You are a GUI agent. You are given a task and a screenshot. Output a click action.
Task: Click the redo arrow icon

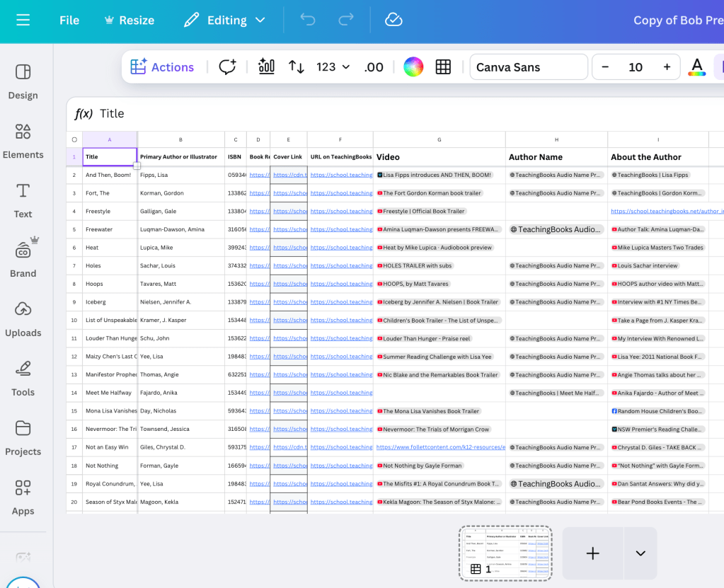pyautogui.click(x=346, y=20)
